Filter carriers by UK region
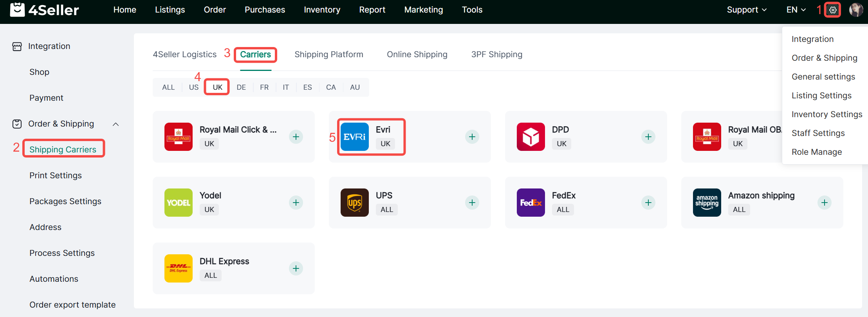Screen dimensions: 868x317 click(217, 87)
